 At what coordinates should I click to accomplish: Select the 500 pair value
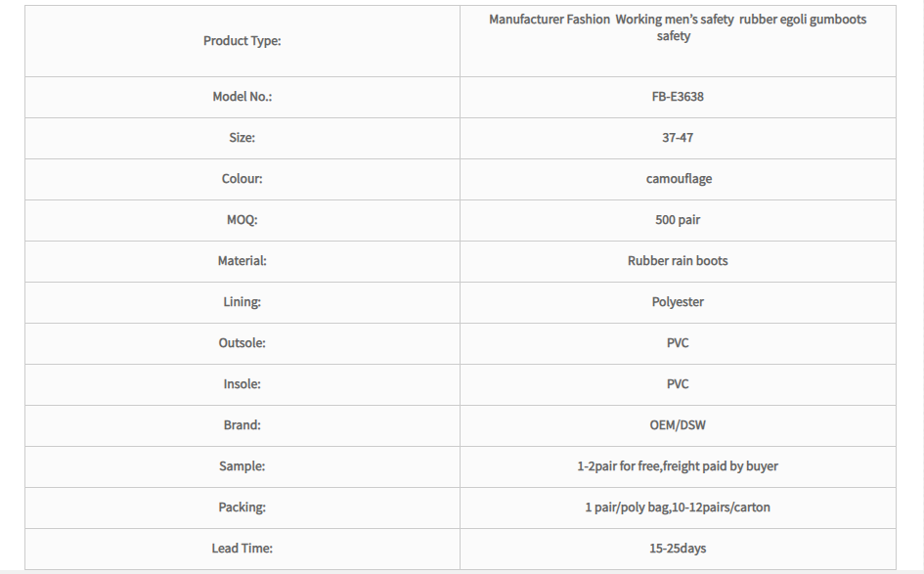point(678,220)
